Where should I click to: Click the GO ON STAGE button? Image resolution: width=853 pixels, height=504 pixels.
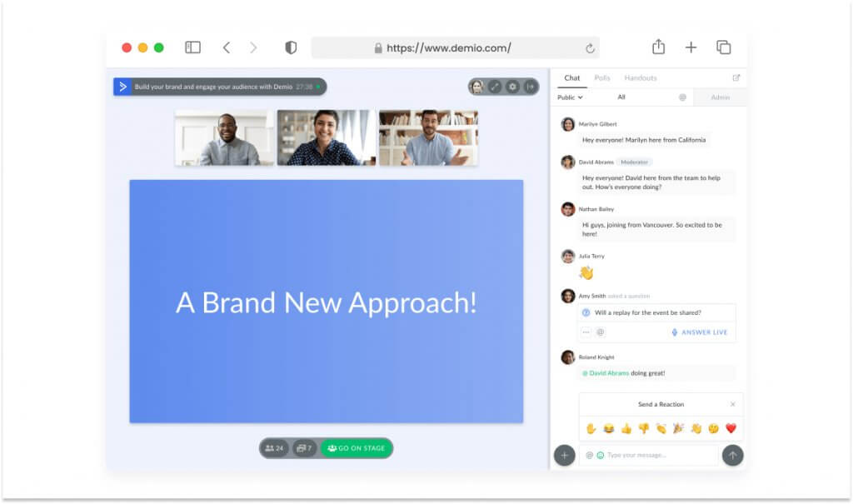pos(357,448)
